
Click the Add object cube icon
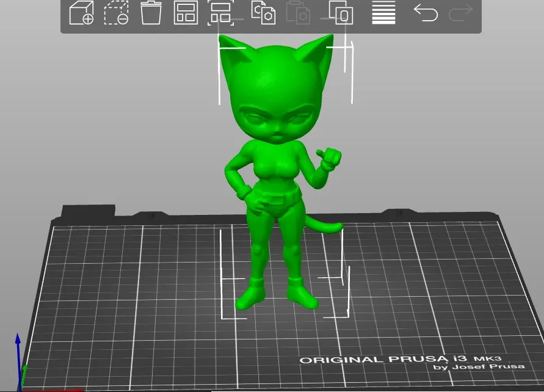pyautogui.click(x=82, y=13)
